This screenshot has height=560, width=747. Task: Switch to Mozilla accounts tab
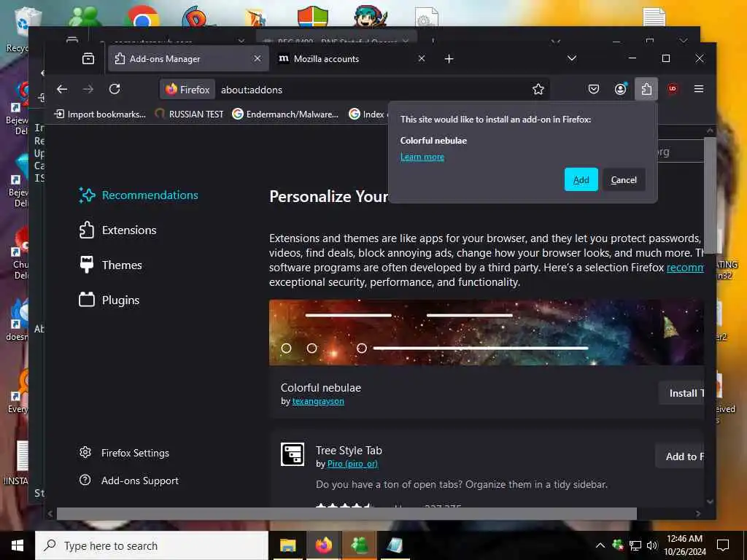coord(352,58)
